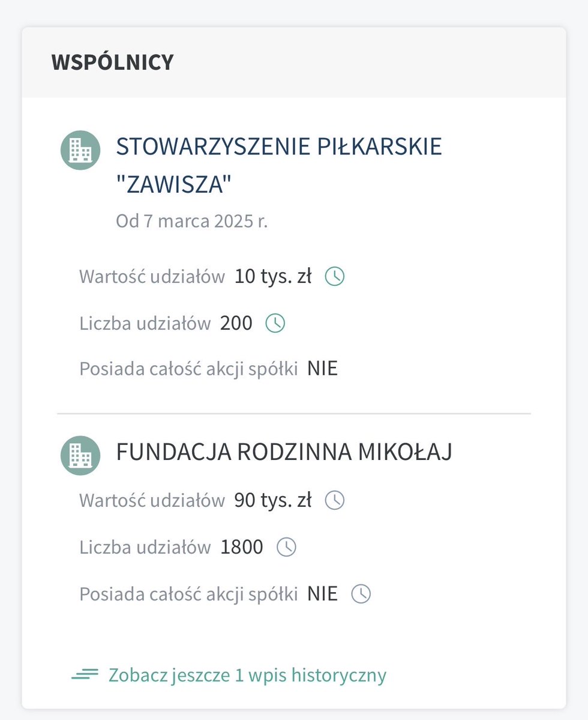This screenshot has height=720, width=588.
Task: Show history clock beside Fundacja's NIE value
Action: point(361,594)
